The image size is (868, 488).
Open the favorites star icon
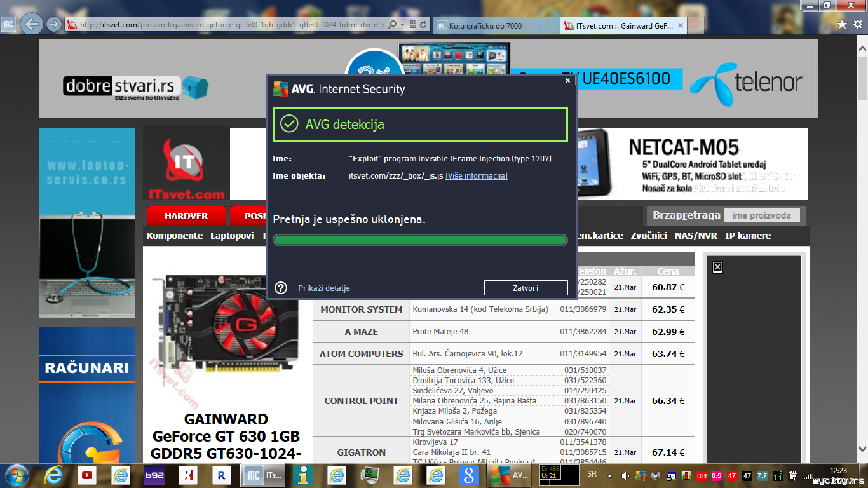coord(843,24)
